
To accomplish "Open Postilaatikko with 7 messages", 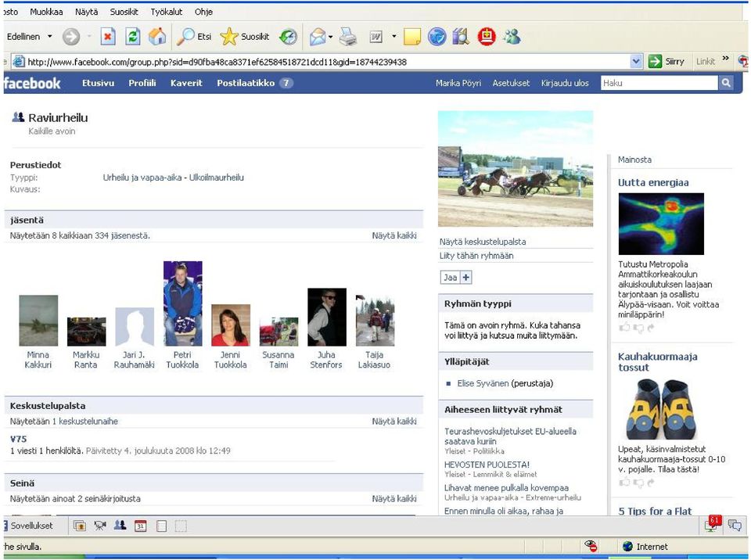I will (255, 83).
